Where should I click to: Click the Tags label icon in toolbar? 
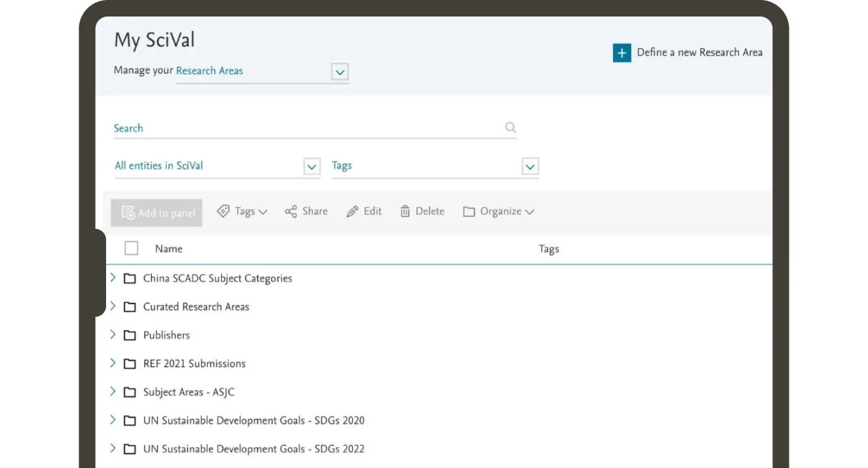click(223, 211)
